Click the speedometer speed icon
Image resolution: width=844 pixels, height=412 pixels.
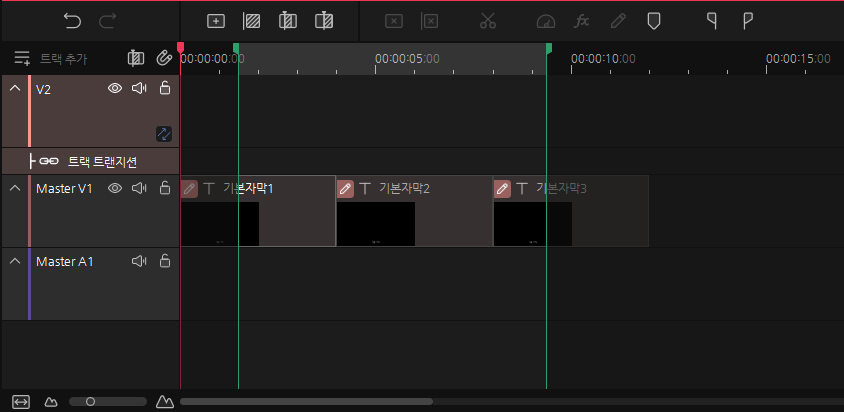click(545, 20)
